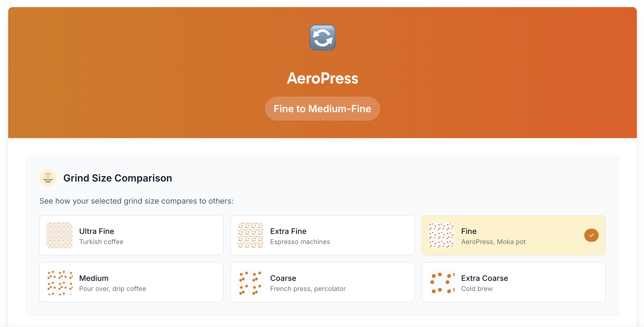Click the AeroPress heading title
This screenshot has width=644, height=327.
[322, 78]
